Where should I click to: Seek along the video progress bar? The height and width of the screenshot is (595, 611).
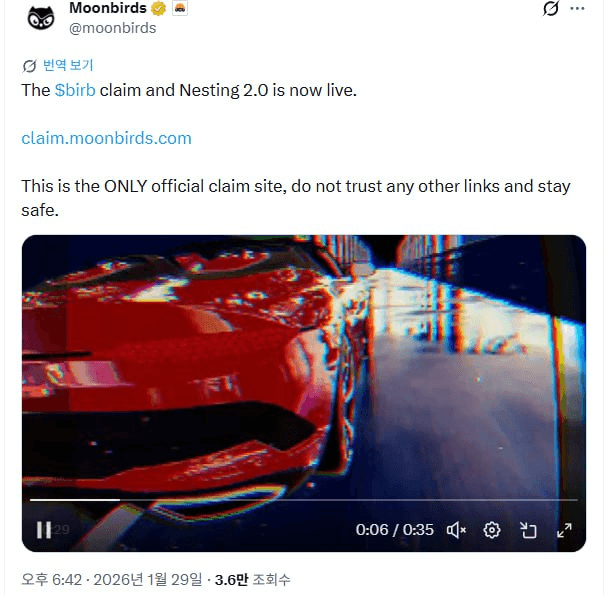click(300, 499)
